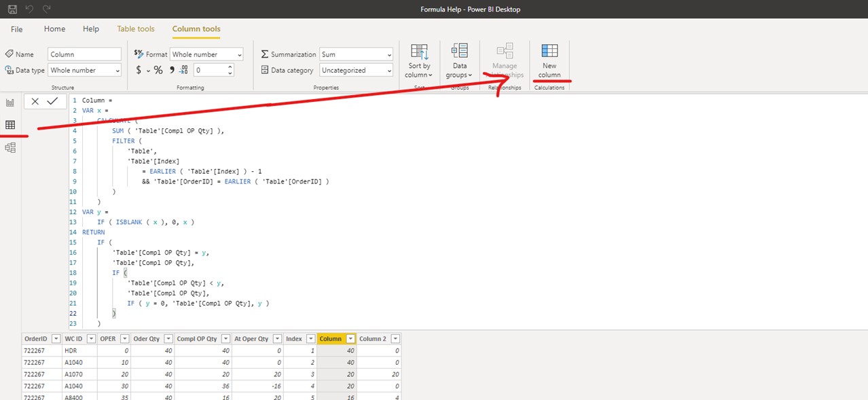
Task: Click 'IF ( ISBLANK ( x ), 0, x )' line
Action: (146, 222)
